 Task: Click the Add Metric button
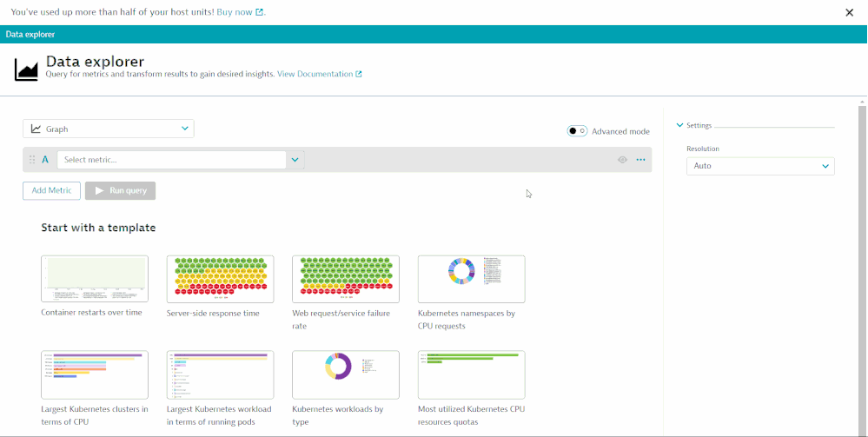[x=51, y=190]
